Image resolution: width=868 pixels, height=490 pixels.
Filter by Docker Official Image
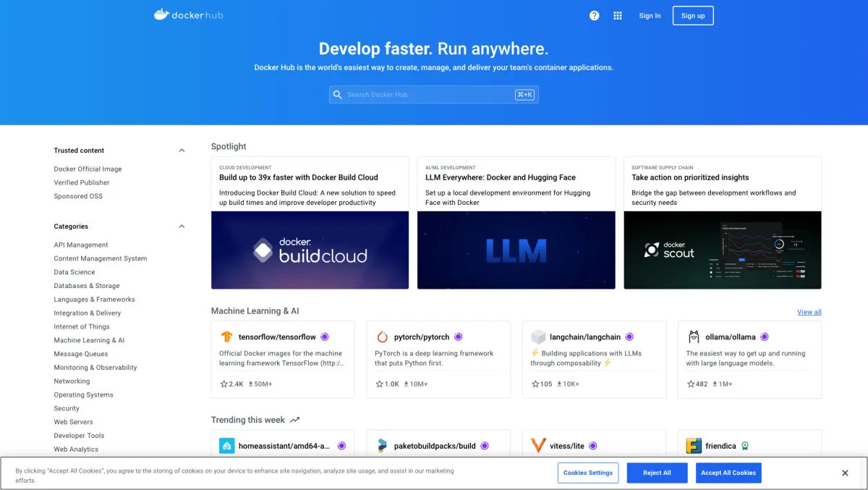(88, 169)
